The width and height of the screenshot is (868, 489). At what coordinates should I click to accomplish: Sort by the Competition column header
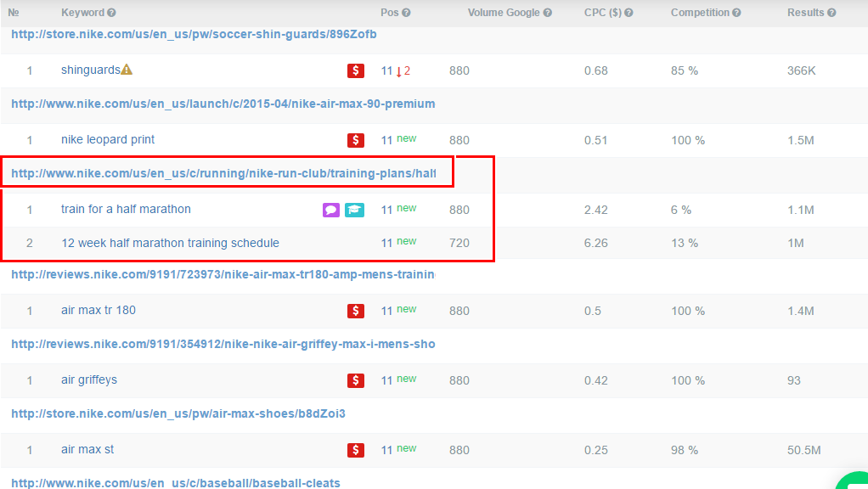coord(701,13)
